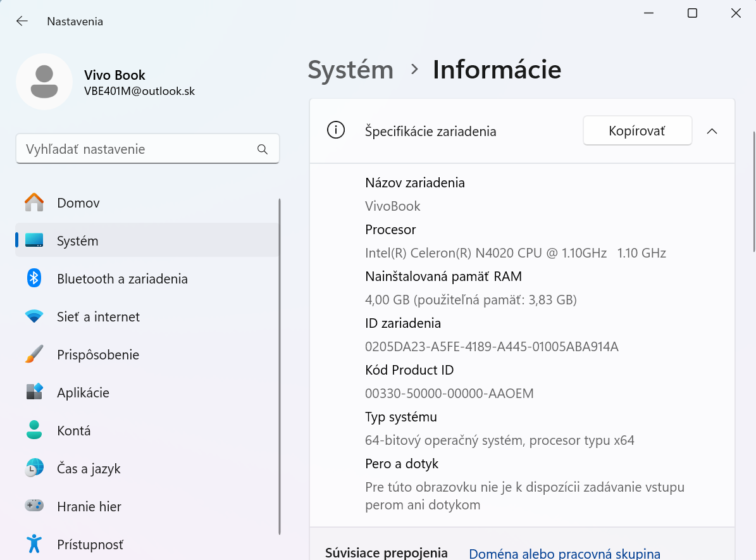
Task: Open Hranie hier gaming settings
Action: tap(34, 506)
